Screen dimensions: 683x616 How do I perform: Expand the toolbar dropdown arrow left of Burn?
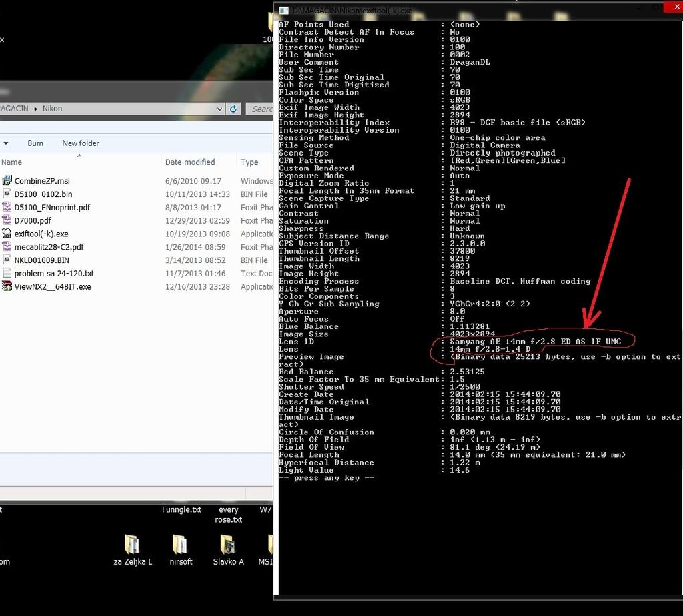coord(6,143)
